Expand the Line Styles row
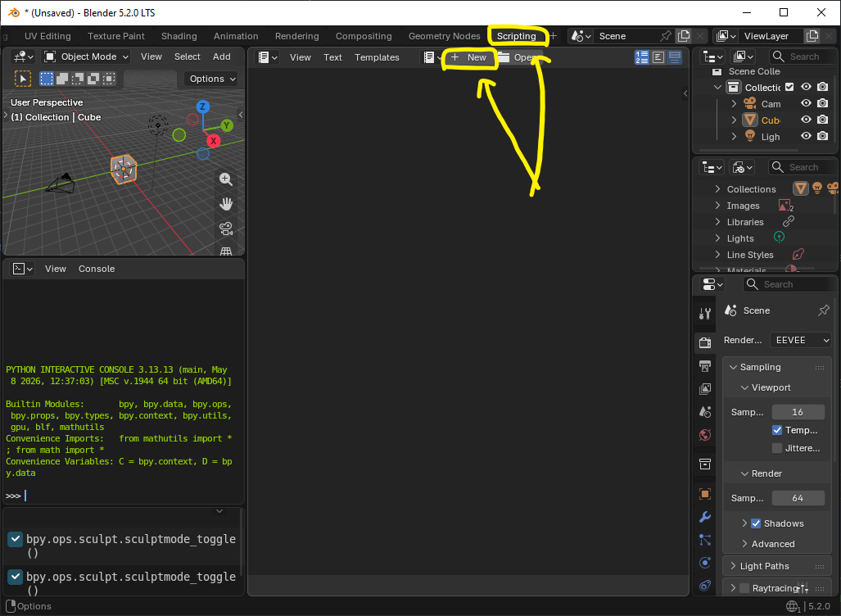The height and width of the screenshot is (616, 841). (x=717, y=254)
